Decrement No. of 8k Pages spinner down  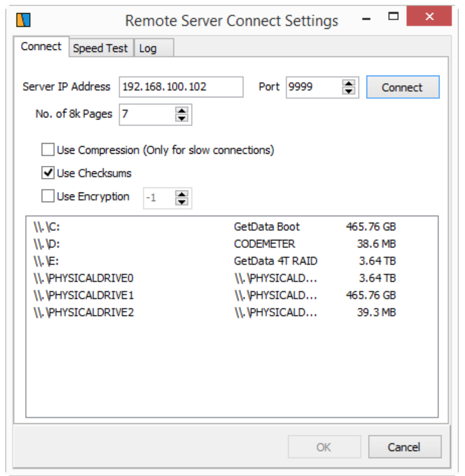182,118
